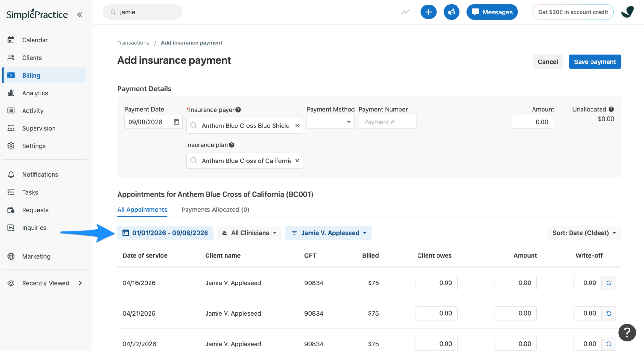The height and width of the screenshot is (351, 644).
Task: Click write-off refresh icon for 04/16/2026
Action: pyautogui.click(x=609, y=283)
